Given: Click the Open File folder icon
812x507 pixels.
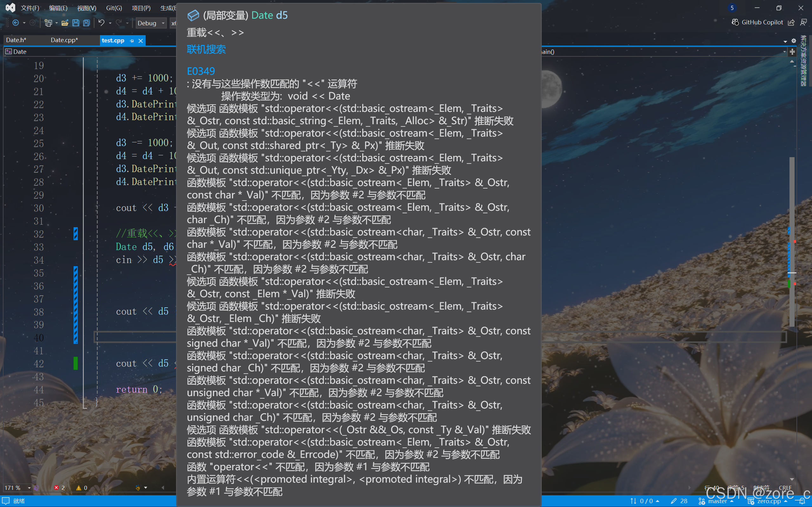Looking at the screenshot, I should (65, 23).
